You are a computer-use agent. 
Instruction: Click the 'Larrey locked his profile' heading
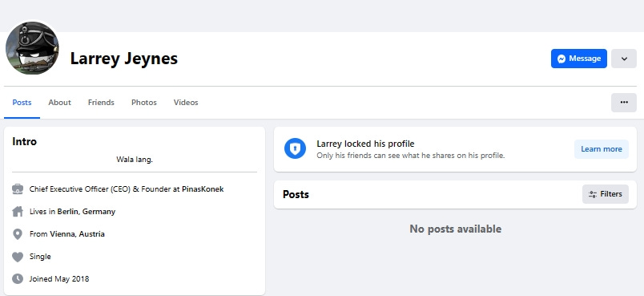(365, 144)
